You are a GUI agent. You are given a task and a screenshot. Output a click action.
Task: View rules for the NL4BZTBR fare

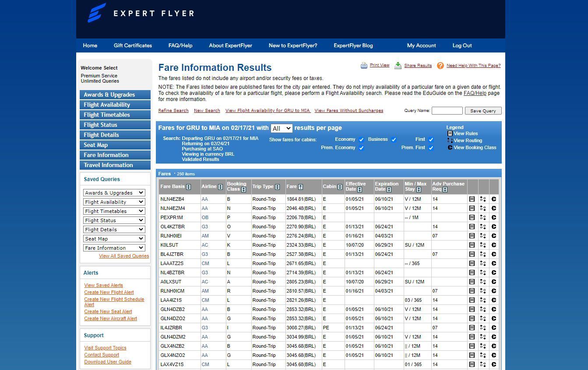pos(472,272)
